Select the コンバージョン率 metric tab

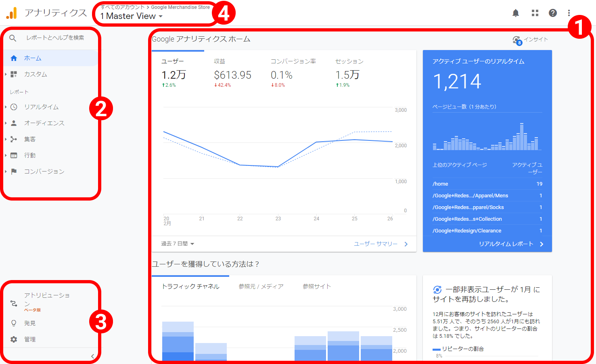click(293, 73)
